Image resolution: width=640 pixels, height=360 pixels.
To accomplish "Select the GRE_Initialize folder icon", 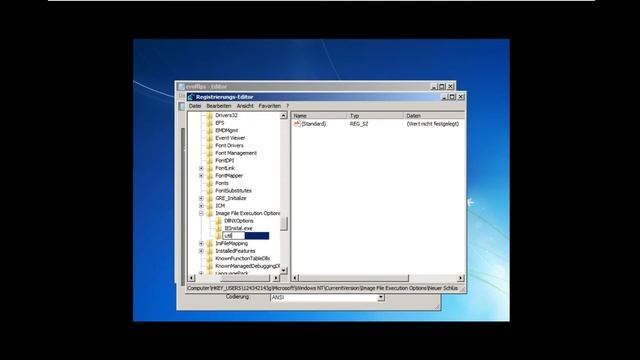I will coord(209,198).
